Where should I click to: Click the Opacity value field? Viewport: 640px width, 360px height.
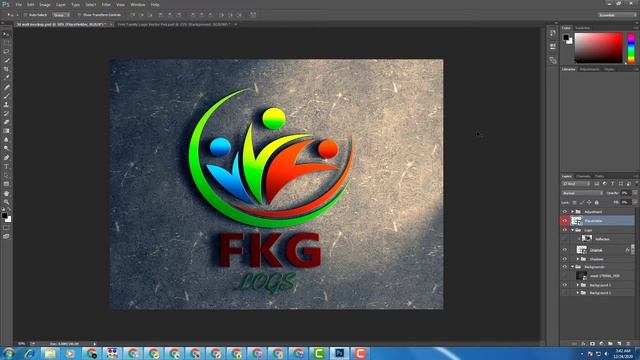coord(625,193)
